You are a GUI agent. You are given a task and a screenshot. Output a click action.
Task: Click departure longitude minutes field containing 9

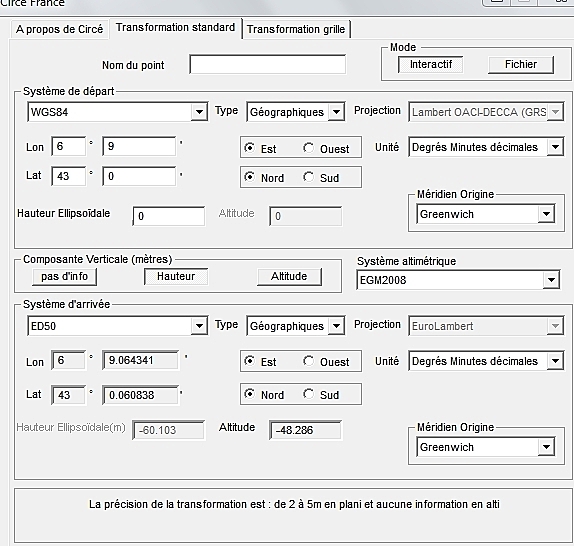[139, 146]
